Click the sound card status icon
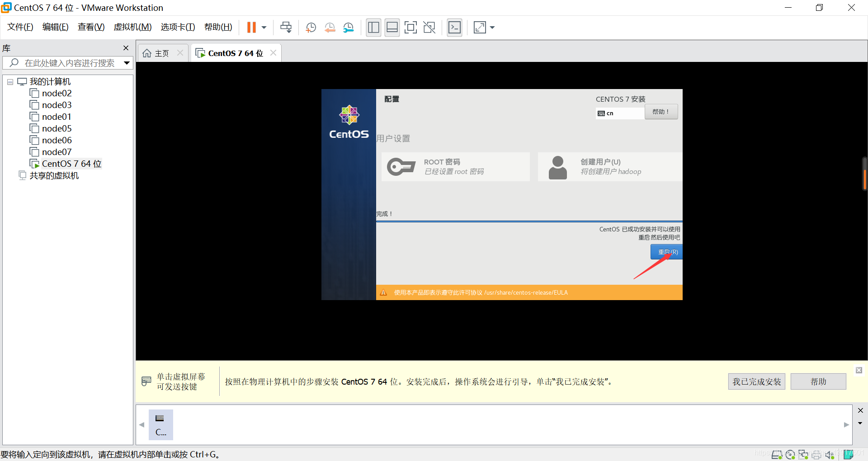The image size is (868, 461). tap(830, 455)
